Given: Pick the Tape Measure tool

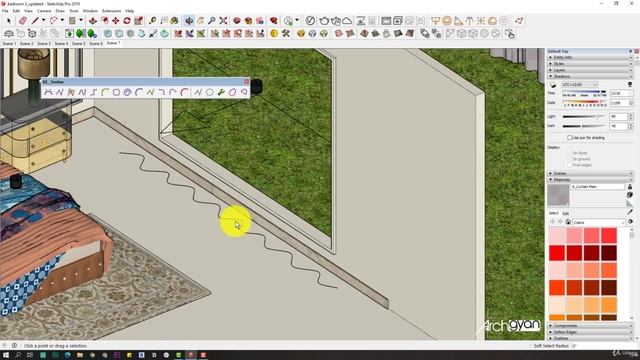Looking at the screenshot, I should [152, 20].
